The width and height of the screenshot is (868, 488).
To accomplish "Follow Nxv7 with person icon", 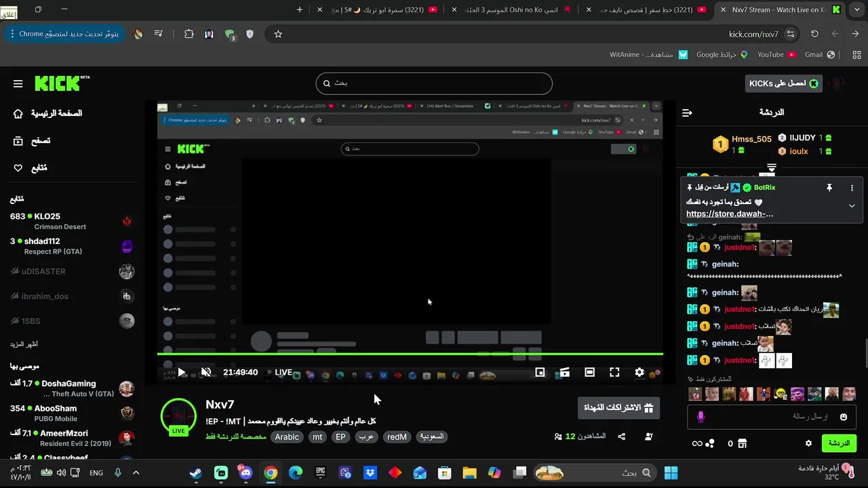I will 649,436.
